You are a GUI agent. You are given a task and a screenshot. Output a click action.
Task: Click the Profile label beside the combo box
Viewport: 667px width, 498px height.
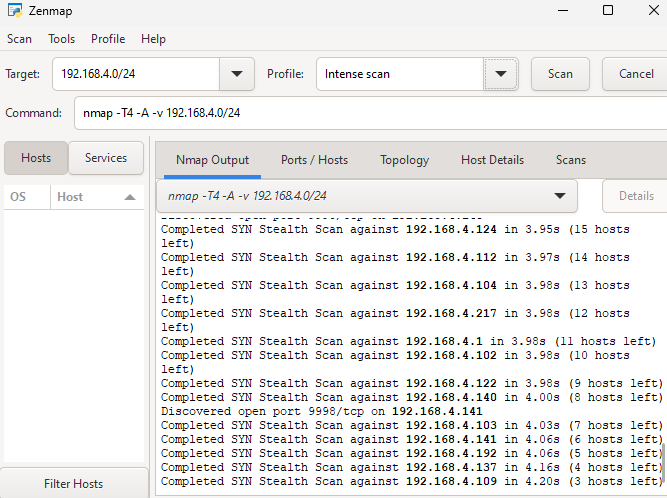(285, 74)
